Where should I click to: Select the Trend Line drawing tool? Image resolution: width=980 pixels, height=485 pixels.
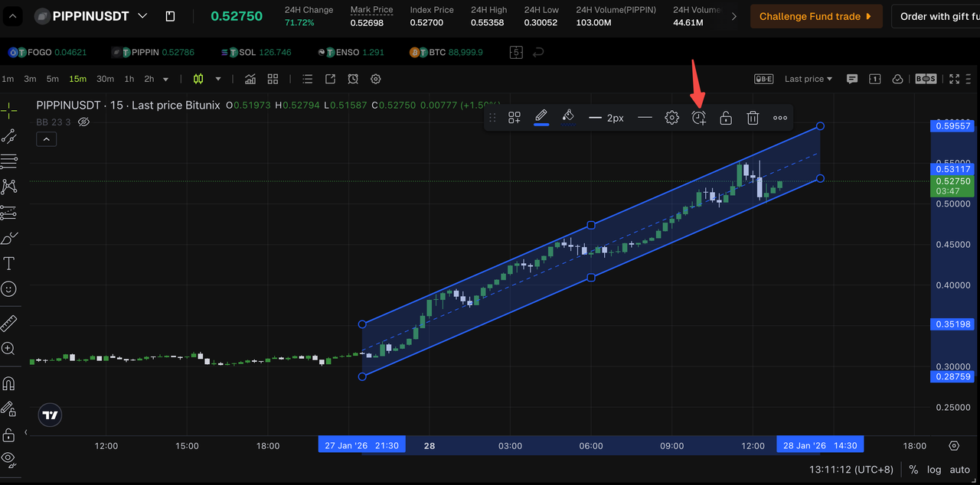10,135
